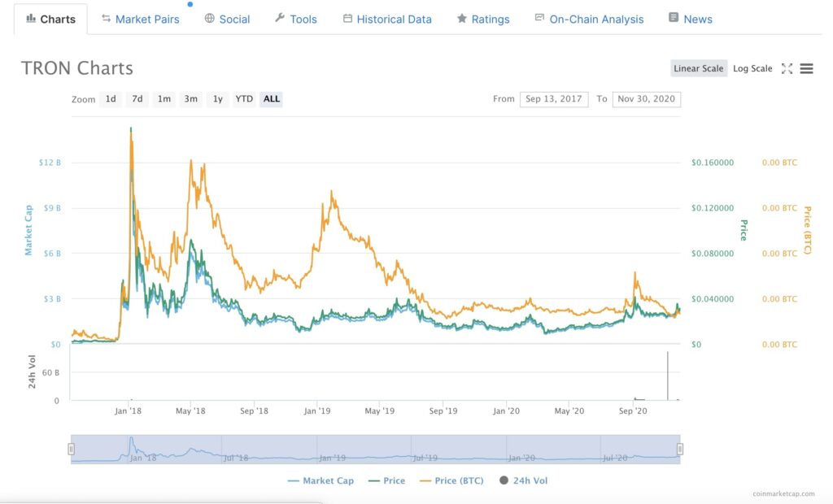
Task: Switch to the Charts tab
Action: [x=51, y=20]
